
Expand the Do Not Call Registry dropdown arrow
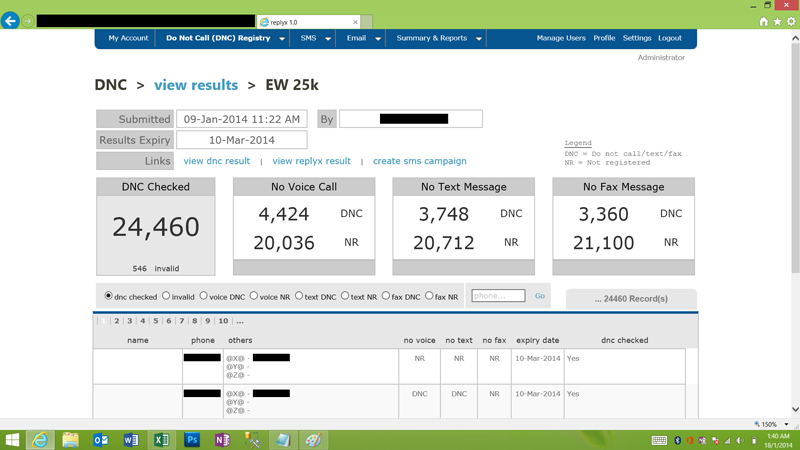[282, 39]
